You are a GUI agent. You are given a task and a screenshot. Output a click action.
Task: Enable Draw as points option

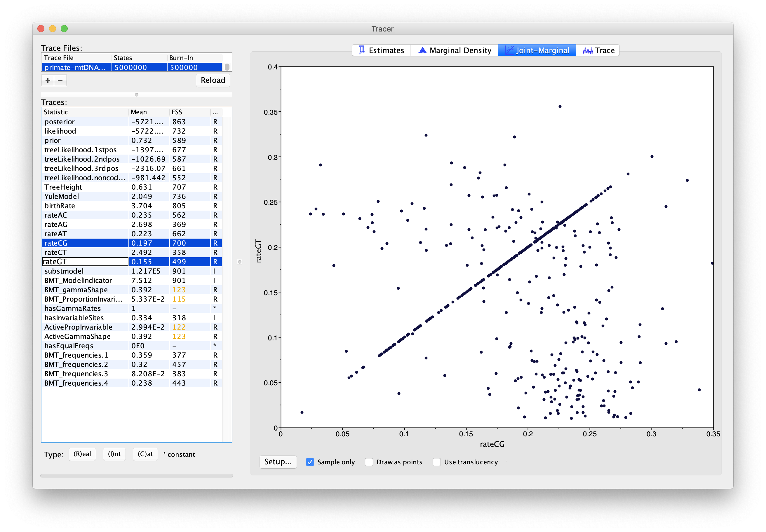(x=369, y=462)
